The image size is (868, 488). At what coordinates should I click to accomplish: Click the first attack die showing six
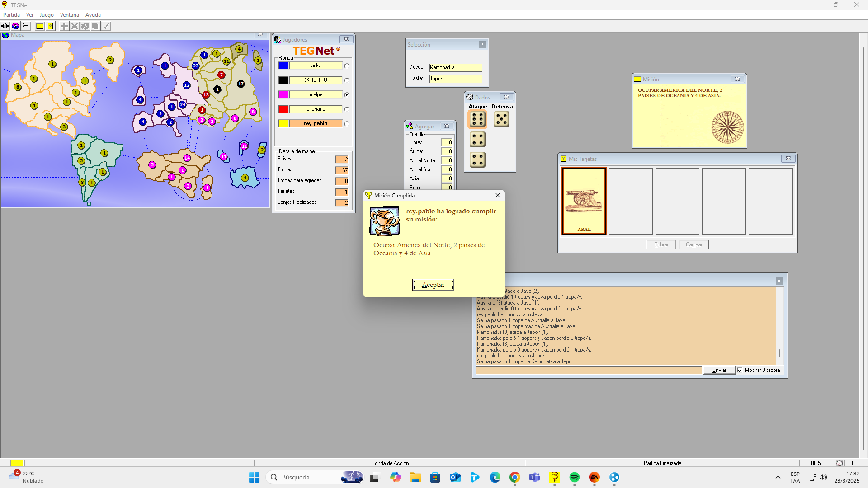(477, 119)
